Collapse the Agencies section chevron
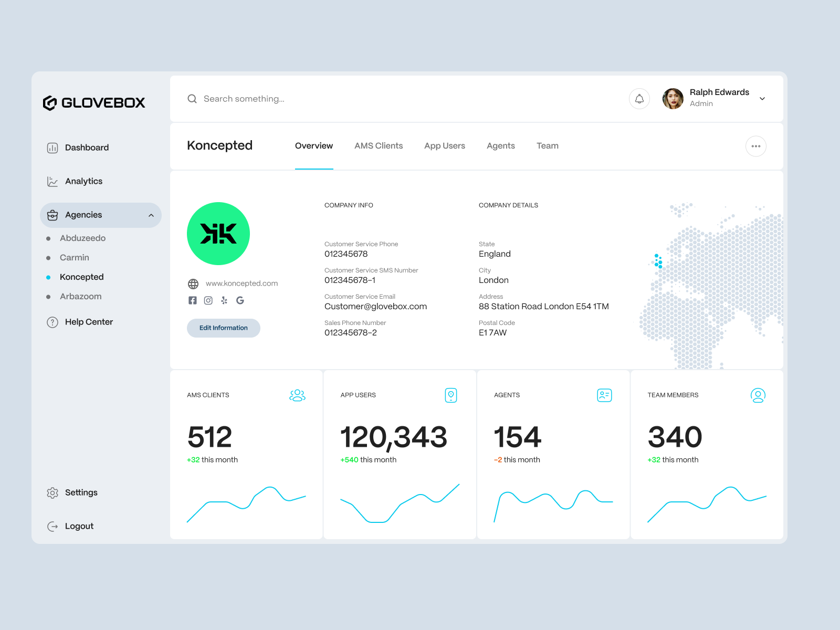This screenshot has height=630, width=840. coord(151,215)
